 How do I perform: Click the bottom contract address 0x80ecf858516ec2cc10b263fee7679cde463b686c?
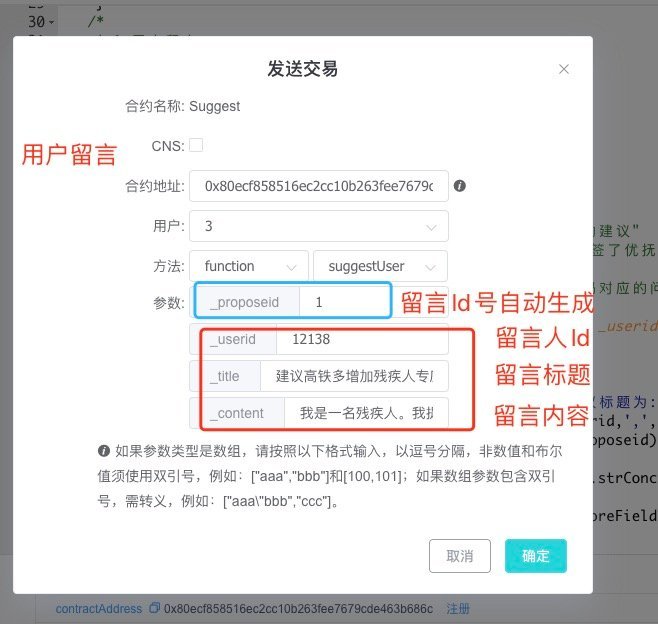pos(298,608)
